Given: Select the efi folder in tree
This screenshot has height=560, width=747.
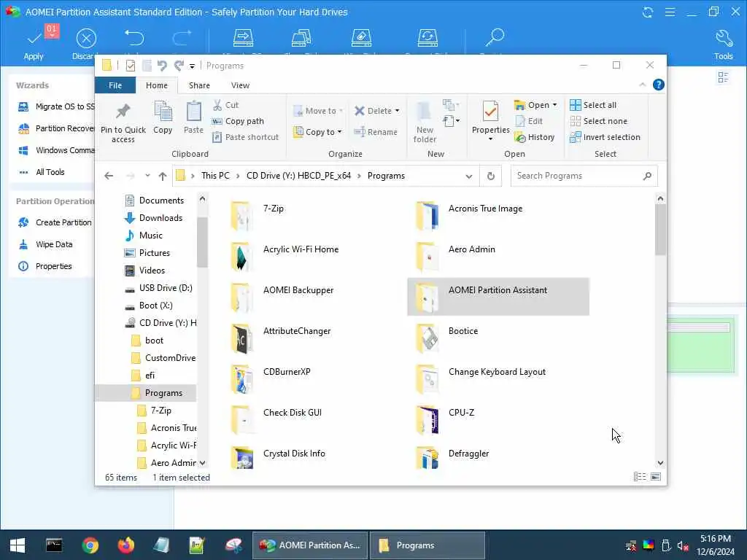Looking at the screenshot, I should pyautogui.click(x=144, y=376).
